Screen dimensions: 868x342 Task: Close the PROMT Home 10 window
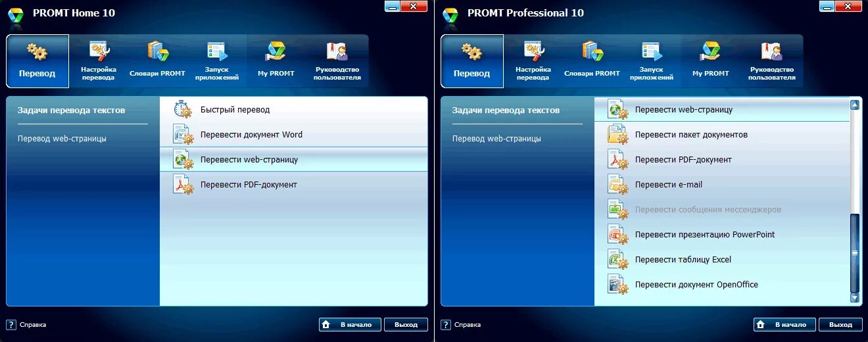coord(414,6)
